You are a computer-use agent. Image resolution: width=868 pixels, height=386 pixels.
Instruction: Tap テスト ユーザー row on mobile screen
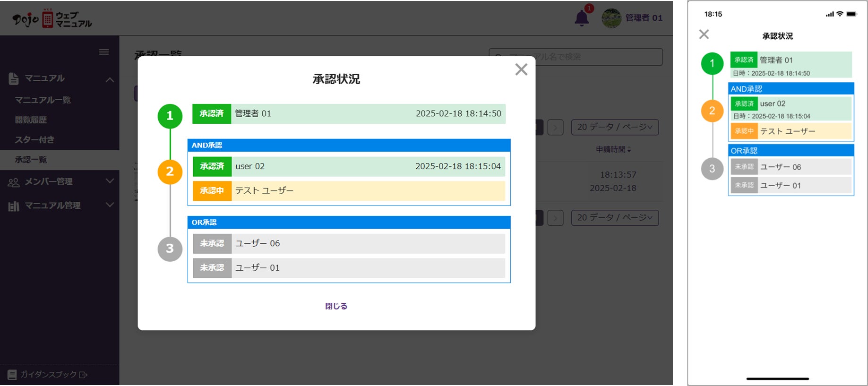pos(791,131)
